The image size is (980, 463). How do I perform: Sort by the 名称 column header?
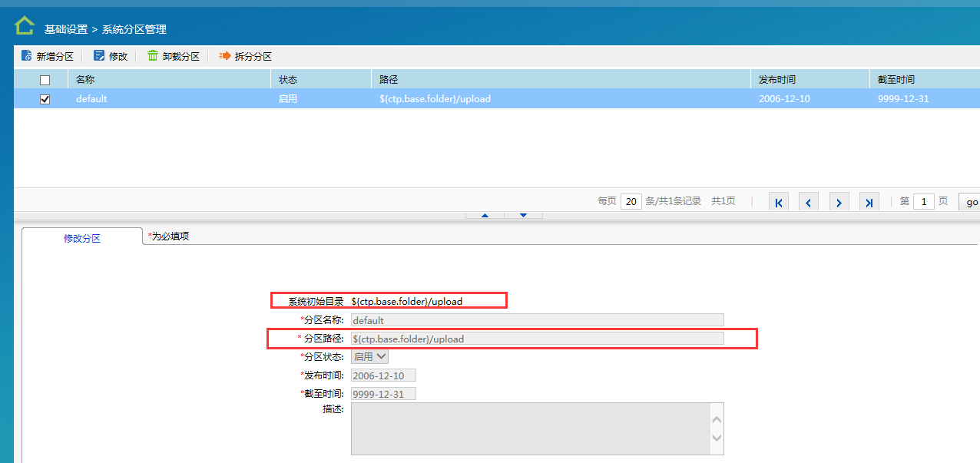point(85,80)
